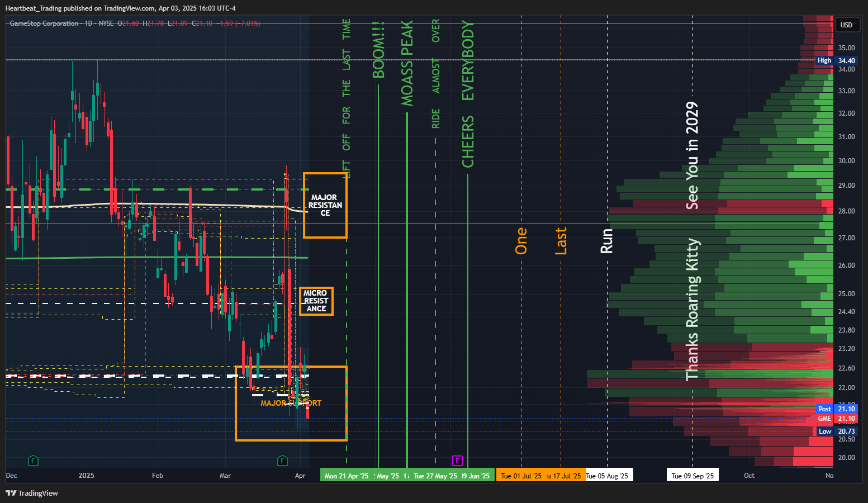The height and width of the screenshot is (503, 868).
Task: Open the USD currency selector on price axis
Action: pos(846,25)
